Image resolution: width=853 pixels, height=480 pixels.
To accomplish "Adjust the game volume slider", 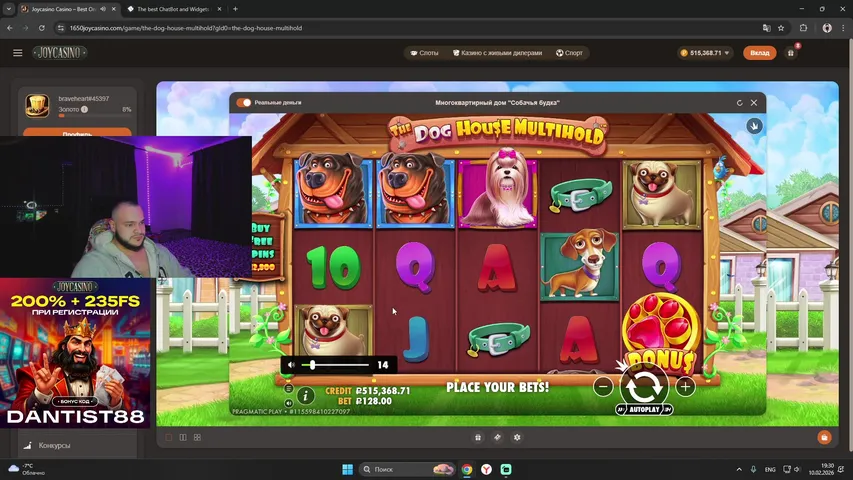I will coord(313,365).
